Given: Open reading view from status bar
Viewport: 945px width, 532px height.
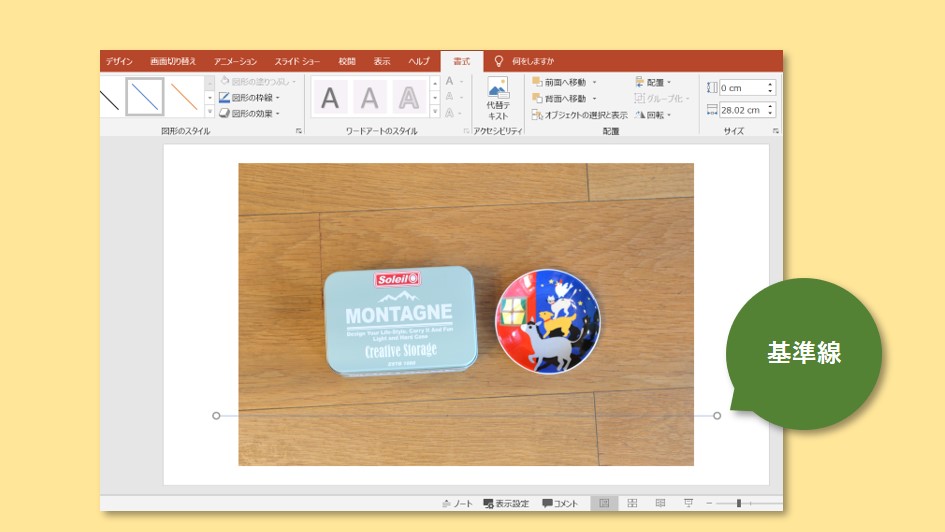Looking at the screenshot, I should pyautogui.click(x=660, y=503).
